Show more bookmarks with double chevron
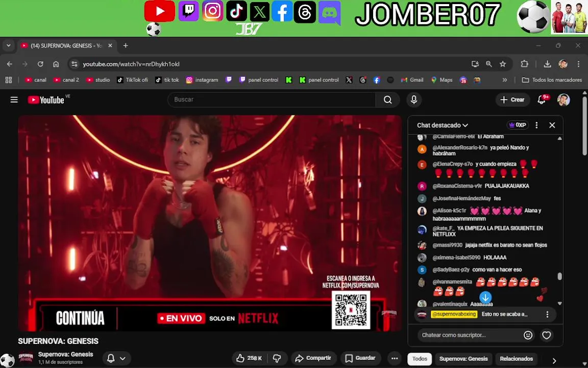 505,80
